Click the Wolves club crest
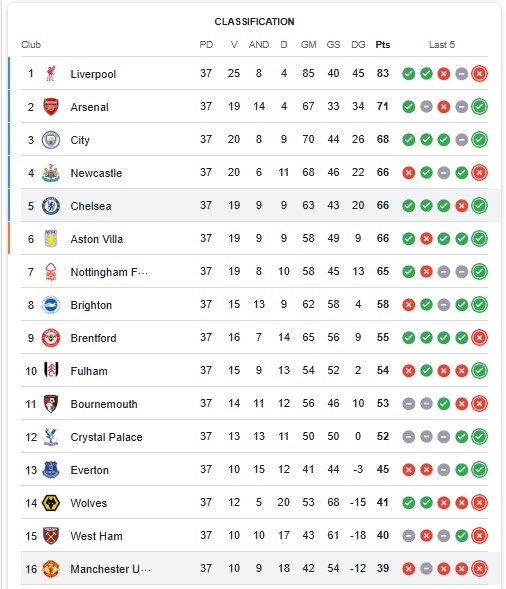This screenshot has height=589, width=506. tap(51, 503)
